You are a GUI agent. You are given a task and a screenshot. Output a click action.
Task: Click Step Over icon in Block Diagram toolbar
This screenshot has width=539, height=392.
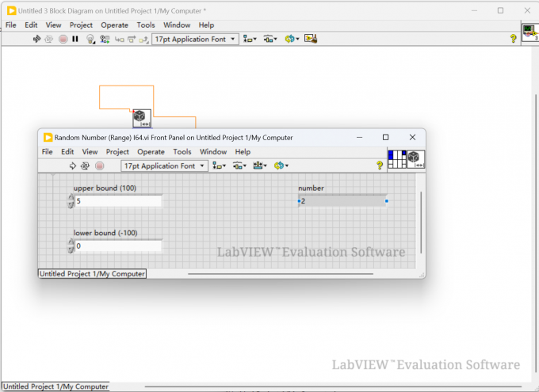(132, 39)
